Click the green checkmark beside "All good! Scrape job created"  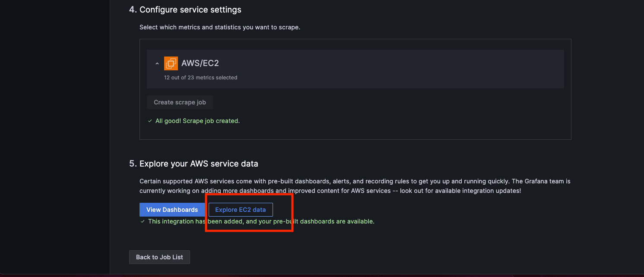[150, 121]
